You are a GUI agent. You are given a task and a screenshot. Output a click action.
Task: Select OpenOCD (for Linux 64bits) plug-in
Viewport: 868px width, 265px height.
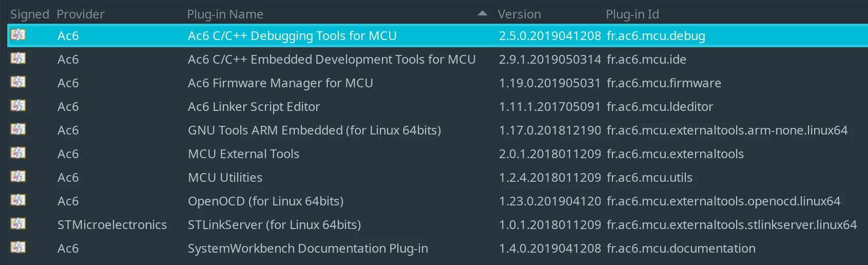point(265,201)
